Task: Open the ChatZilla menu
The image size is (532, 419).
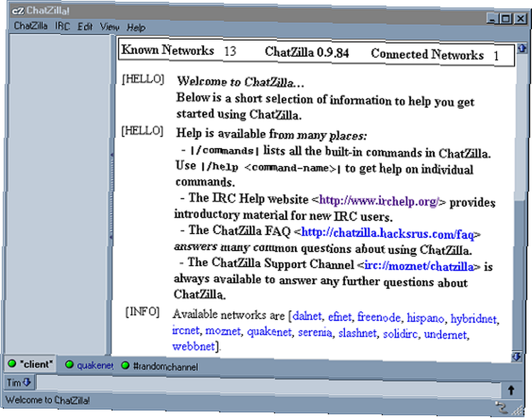Action: 30,26
